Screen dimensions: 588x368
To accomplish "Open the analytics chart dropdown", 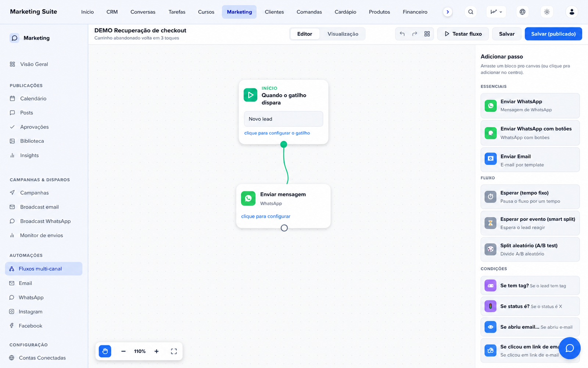I will click(x=496, y=12).
